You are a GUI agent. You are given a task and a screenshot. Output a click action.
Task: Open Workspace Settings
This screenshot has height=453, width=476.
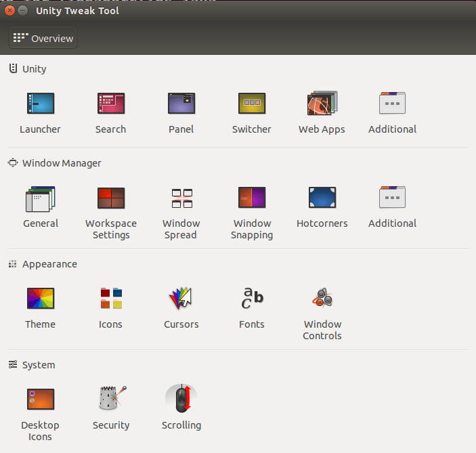(x=110, y=198)
